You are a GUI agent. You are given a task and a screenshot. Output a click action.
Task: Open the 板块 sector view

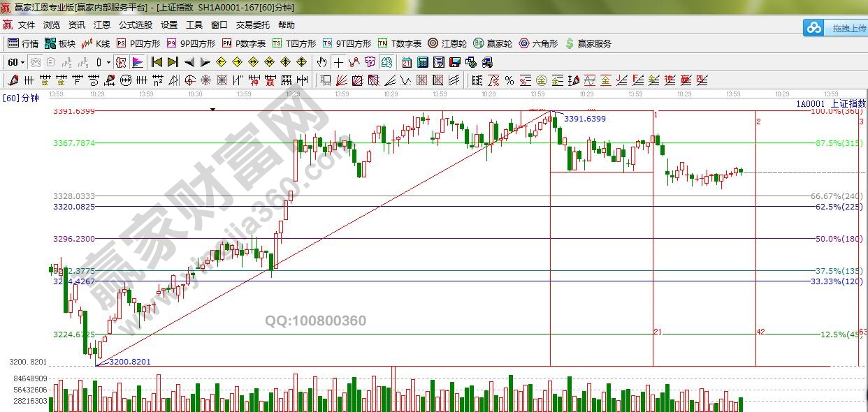tap(59, 43)
